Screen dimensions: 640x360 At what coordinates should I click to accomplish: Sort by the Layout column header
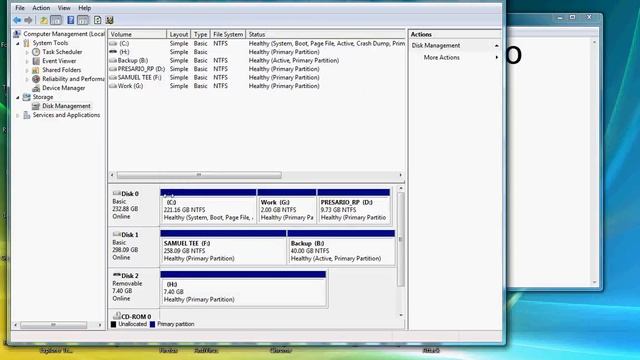point(179,34)
